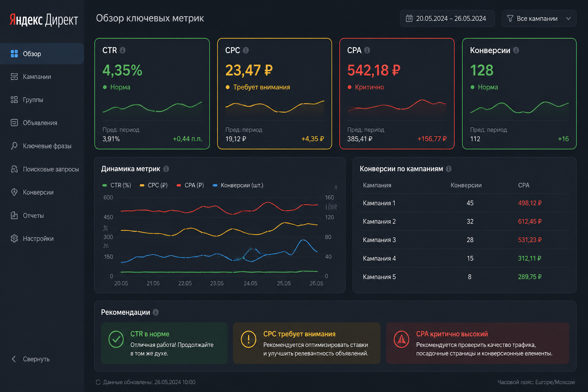Screen dimensions: 588x392
Task: Open the Все кампании dropdown
Action: (x=539, y=18)
